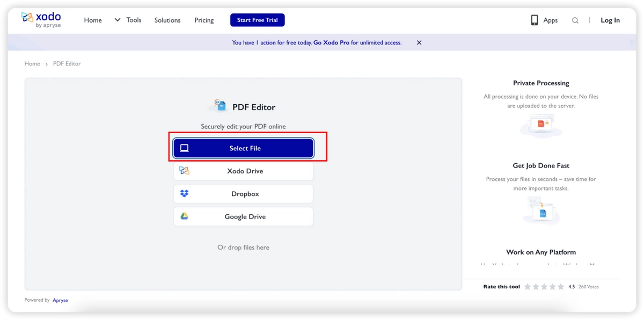Click the Google Drive triangle icon
Screen dimensions: 644x320
coord(184,216)
